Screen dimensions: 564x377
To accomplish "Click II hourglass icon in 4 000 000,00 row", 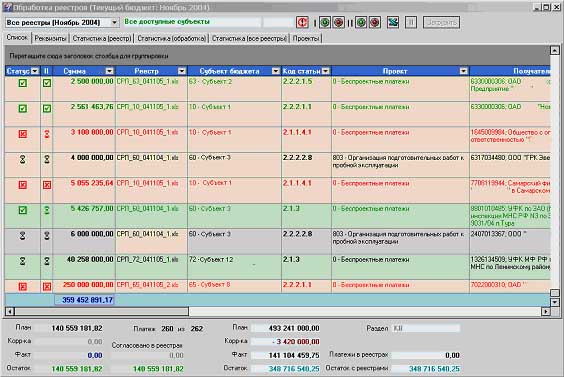I will coord(47,159).
